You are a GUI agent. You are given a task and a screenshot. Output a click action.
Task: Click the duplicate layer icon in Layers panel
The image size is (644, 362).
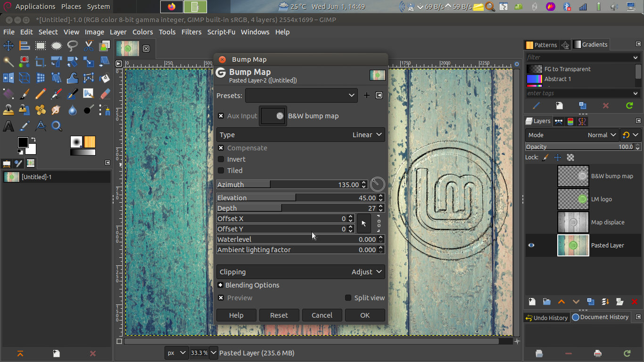(590, 302)
